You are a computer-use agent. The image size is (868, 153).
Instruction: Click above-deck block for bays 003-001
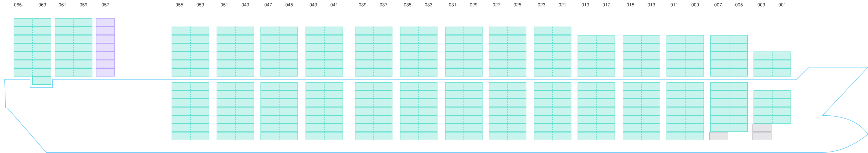772,64
